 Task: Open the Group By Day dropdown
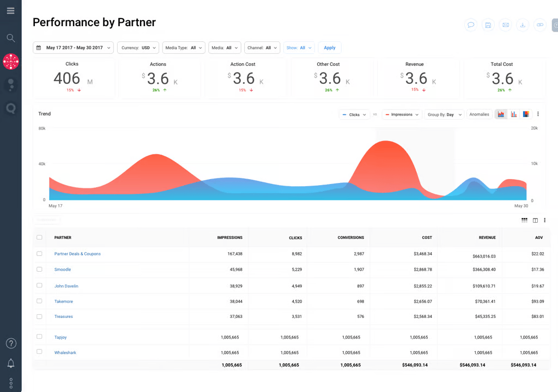tap(445, 114)
